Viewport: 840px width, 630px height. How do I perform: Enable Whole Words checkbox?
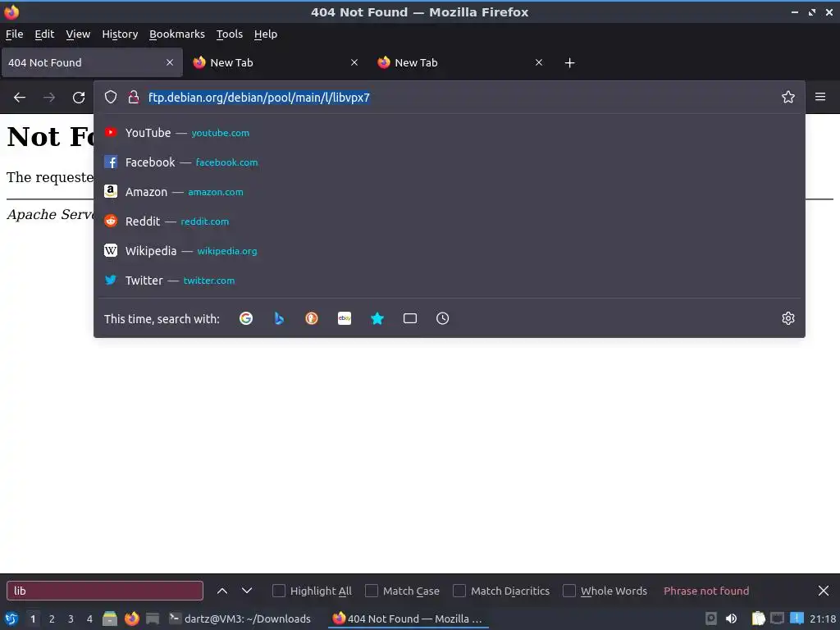569,591
